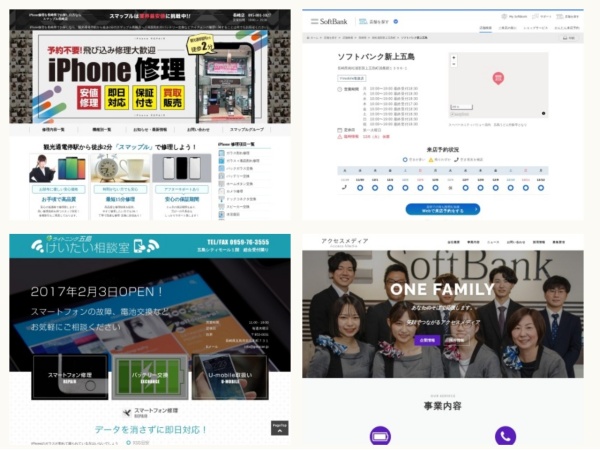Screen dimensions: 600x450
Task: Open the 'お問い合わせ' nav item on Smapple site
Action: [198, 130]
